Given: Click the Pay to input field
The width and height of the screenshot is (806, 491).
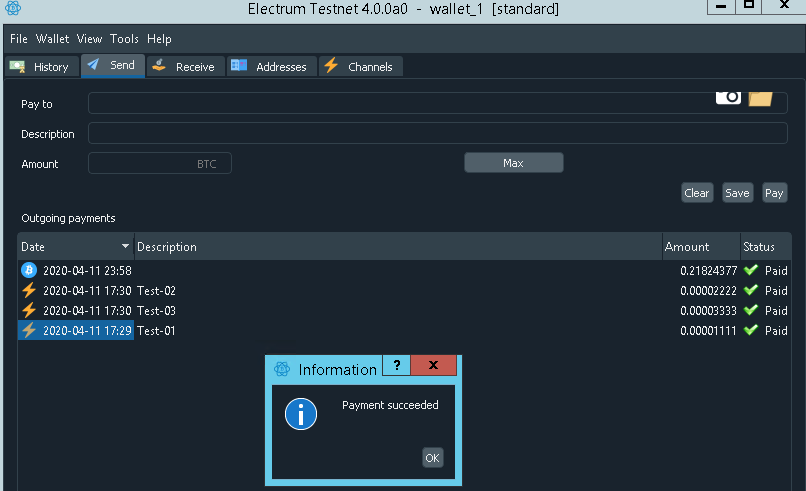Looking at the screenshot, I should tap(437, 103).
